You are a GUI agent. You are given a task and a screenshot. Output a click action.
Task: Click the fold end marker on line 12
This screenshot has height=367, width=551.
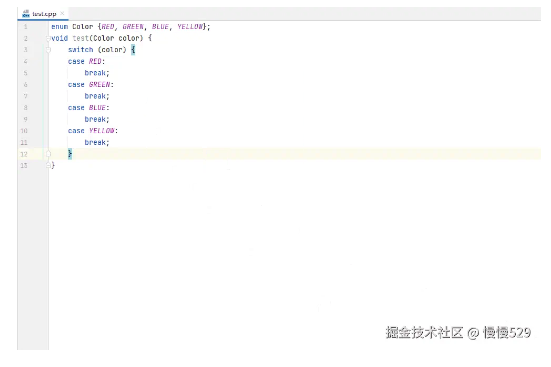[x=48, y=154]
